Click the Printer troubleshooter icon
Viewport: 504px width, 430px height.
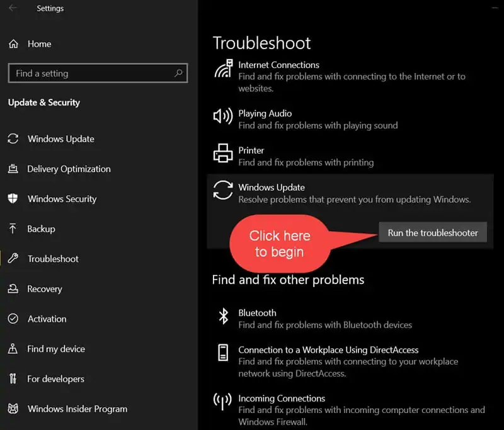[223, 153]
